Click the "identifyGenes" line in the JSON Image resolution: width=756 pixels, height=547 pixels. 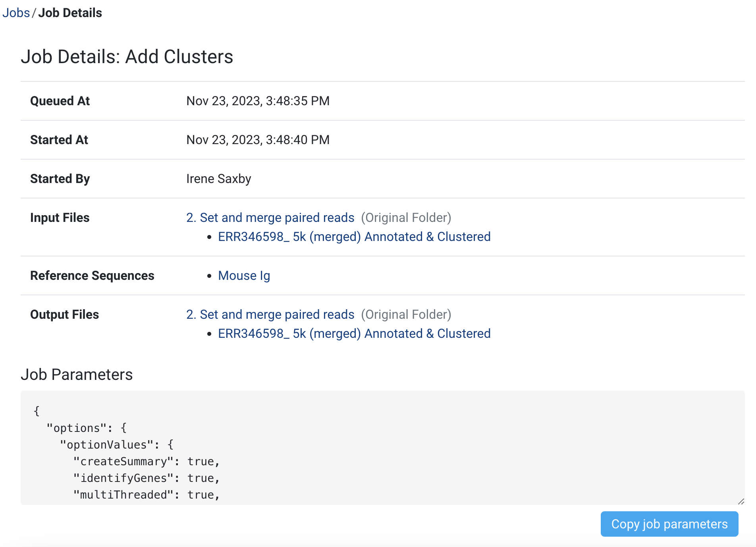click(x=146, y=478)
